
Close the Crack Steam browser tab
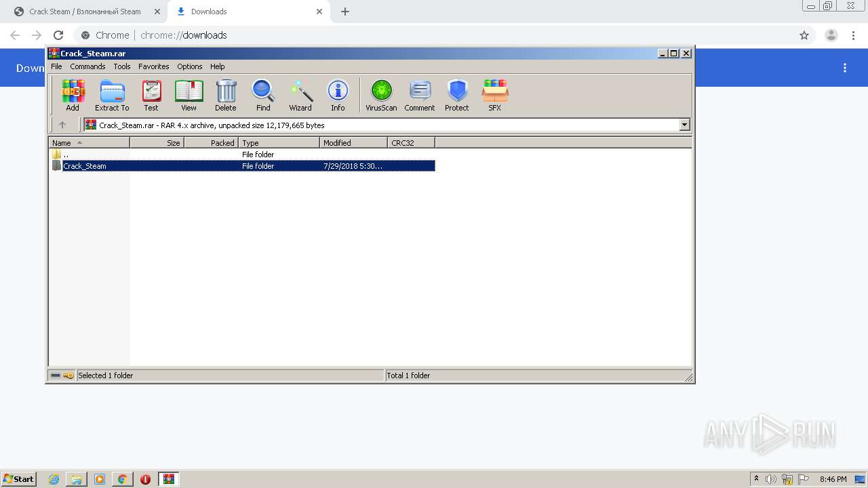[x=157, y=12]
